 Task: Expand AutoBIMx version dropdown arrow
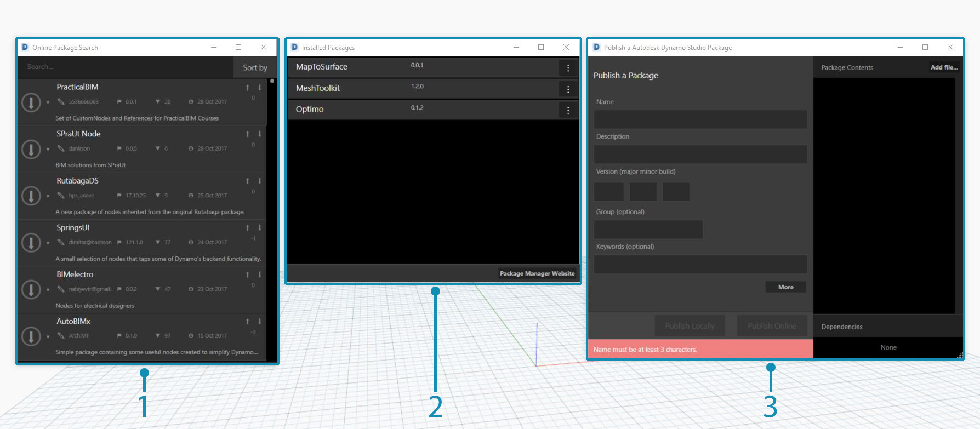(48, 337)
